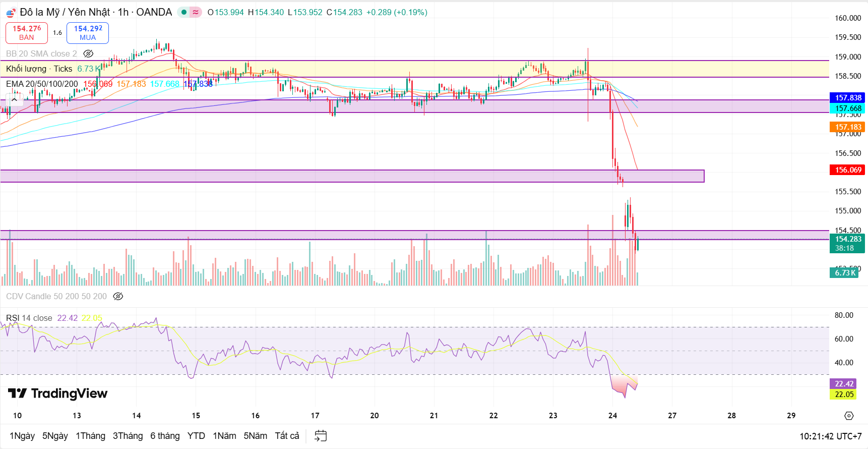This screenshot has height=449, width=868.
Task: Click the pink approximate-data indicator icon
Action: tap(196, 12)
